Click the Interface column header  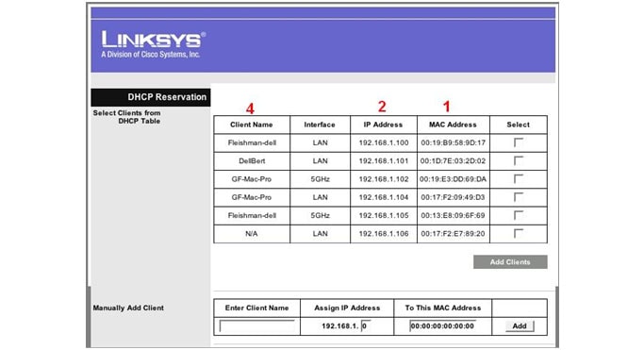(320, 125)
